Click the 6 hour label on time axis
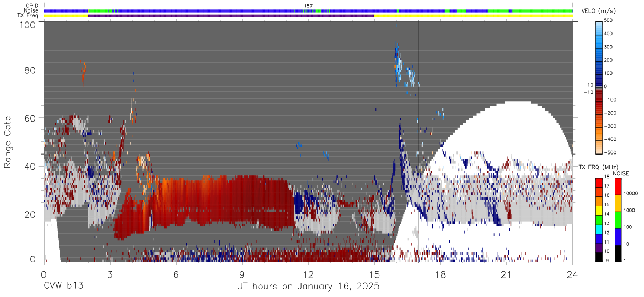The image size is (644, 297). [x=176, y=274]
